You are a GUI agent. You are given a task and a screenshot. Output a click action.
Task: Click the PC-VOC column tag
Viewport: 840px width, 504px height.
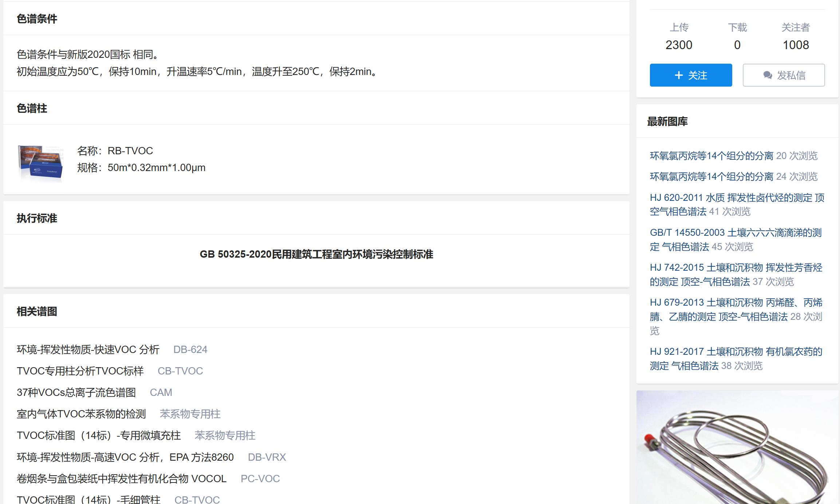[260, 479]
